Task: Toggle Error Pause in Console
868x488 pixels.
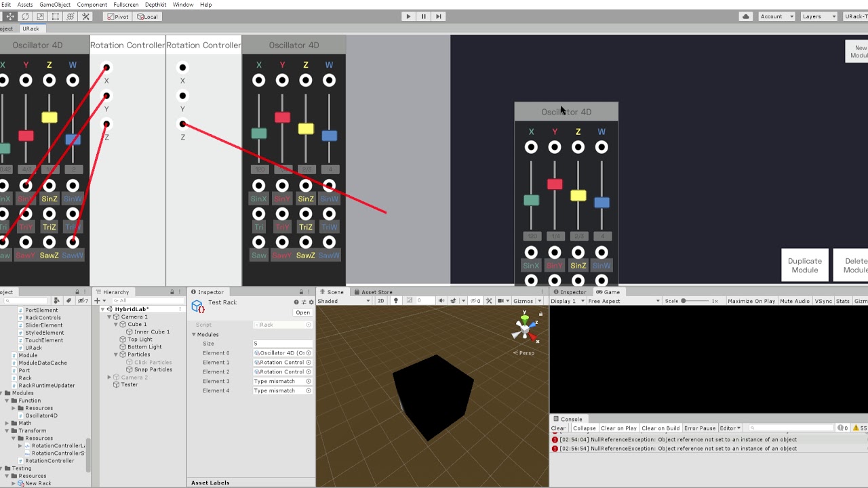Action: click(700, 428)
